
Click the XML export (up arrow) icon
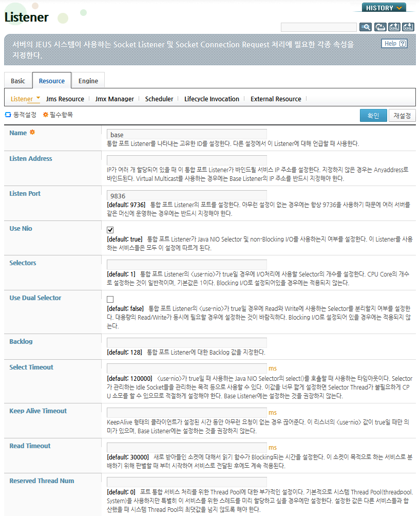coord(394,27)
